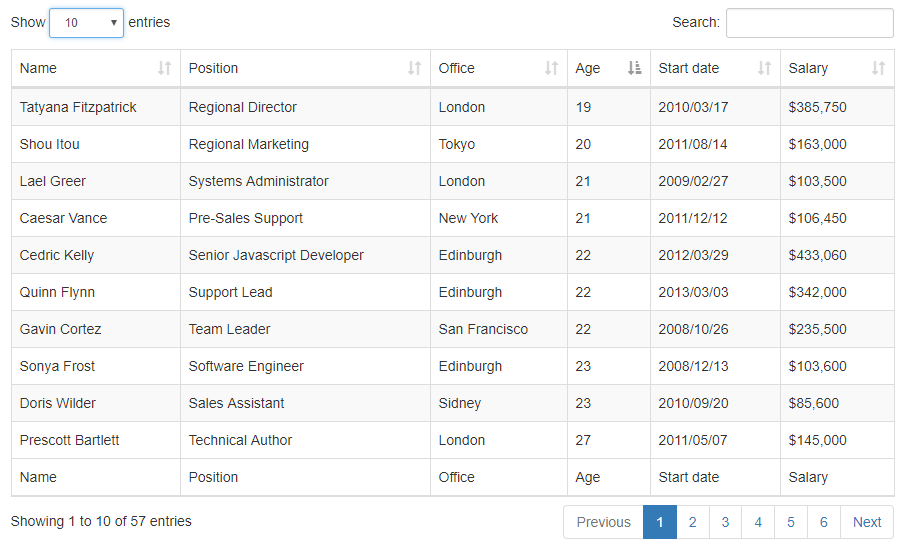Go to the Previous page
Image resolution: width=908 pixels, height=553 pixels.
coord(603,522)
